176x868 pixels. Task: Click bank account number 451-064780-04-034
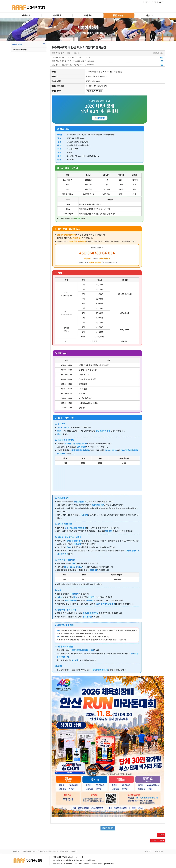tap(97, 253)
